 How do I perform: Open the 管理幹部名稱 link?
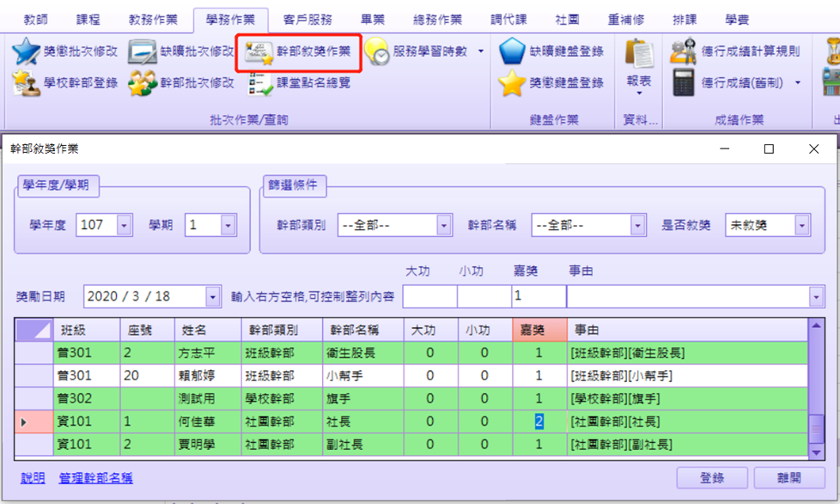[95, 477]
